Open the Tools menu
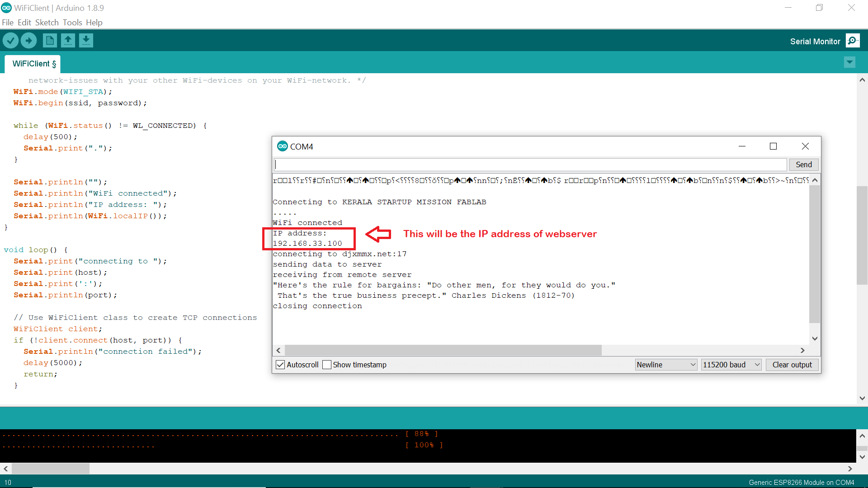 (72, 23)
